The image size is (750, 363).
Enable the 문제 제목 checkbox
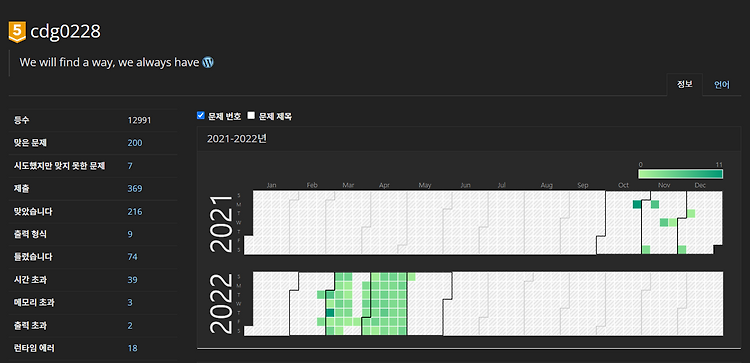[x=251, y=115]
